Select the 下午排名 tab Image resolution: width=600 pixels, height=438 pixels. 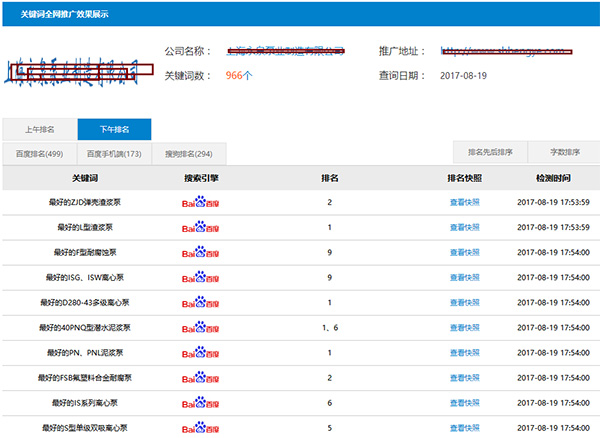tap(114, 129)
